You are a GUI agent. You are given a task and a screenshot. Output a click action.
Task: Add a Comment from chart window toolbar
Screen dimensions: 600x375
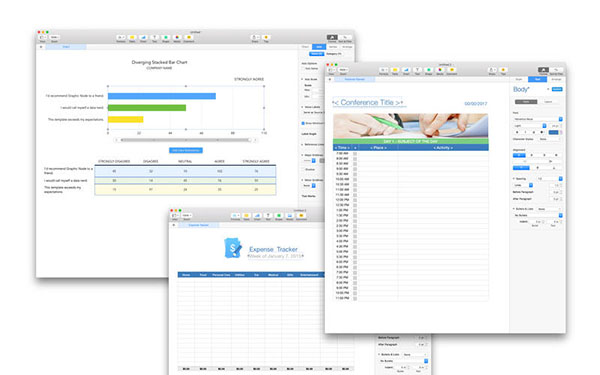188,38
